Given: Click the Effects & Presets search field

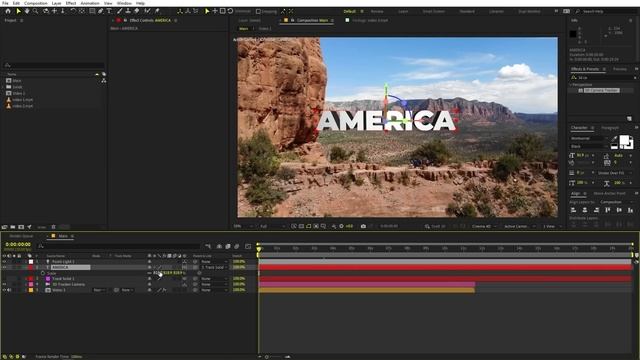Looking at the screenshot, I should (603, 78).
